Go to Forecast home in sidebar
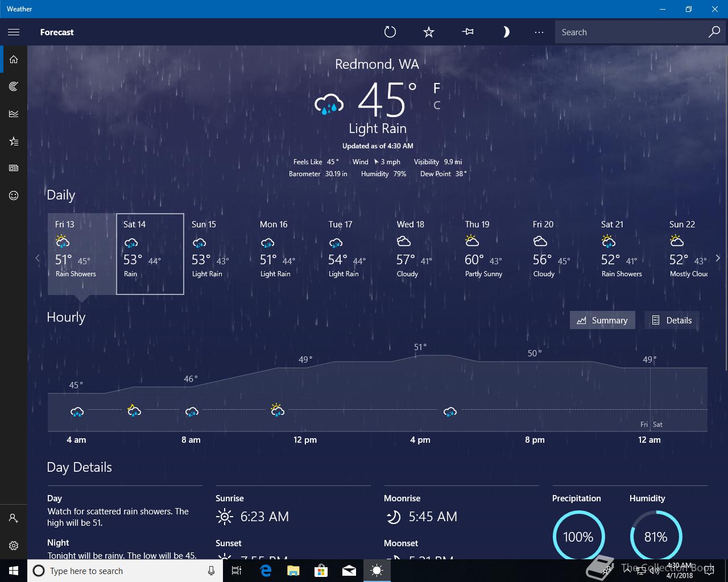This screenshot has height=582, width=728. (x=14, y=59)
